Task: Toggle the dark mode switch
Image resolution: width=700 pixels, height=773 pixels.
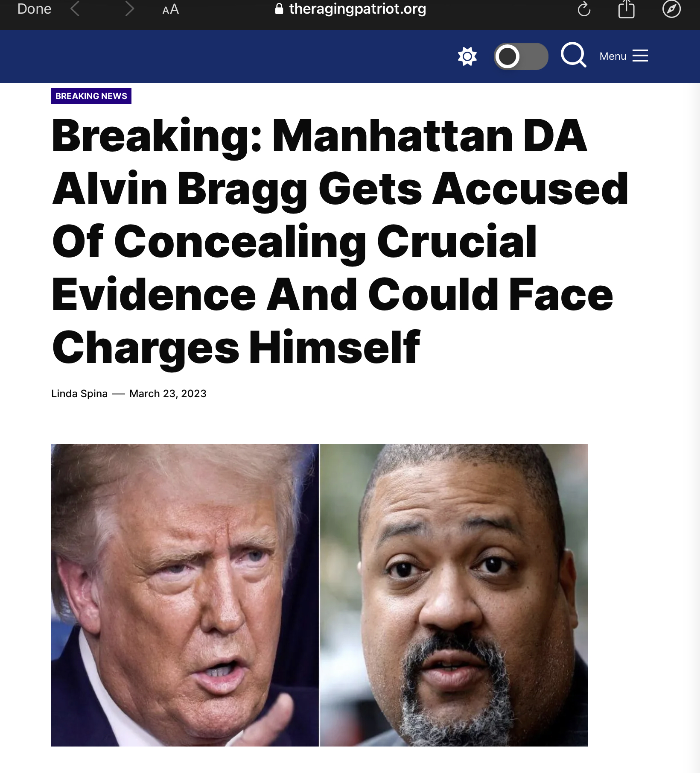Action: (521, 56)
